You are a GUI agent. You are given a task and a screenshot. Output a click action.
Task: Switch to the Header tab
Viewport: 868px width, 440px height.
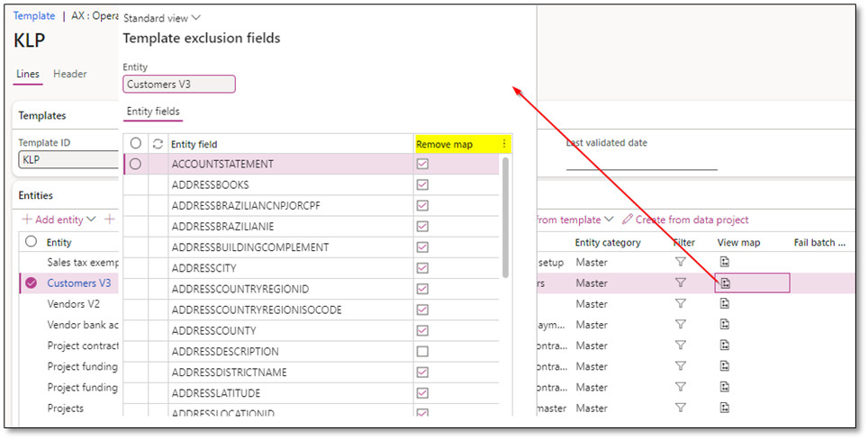point(69,74)
